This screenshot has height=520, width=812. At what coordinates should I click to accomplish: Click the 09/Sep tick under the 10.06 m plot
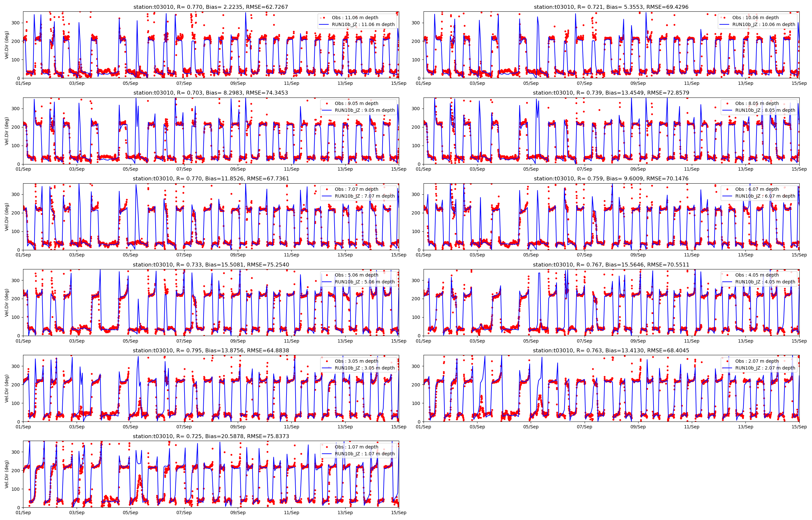pos(638,84)
